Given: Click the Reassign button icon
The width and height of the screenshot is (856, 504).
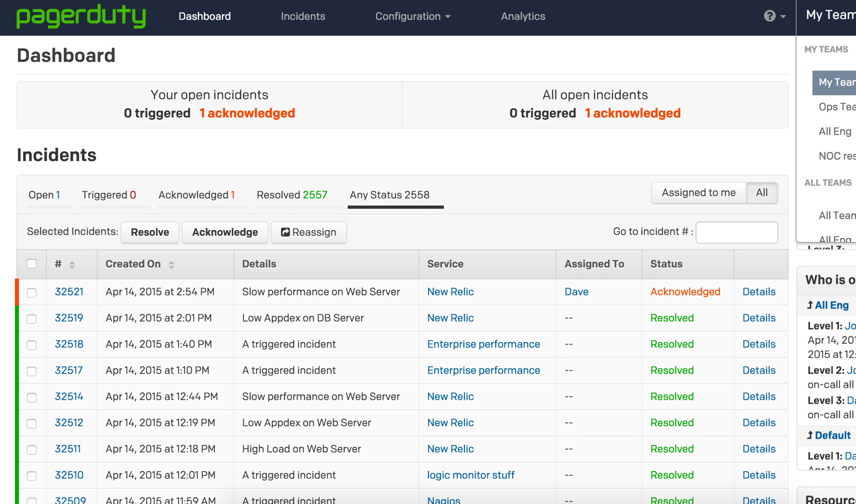Looking at the screenshot, I should [285, 232].
